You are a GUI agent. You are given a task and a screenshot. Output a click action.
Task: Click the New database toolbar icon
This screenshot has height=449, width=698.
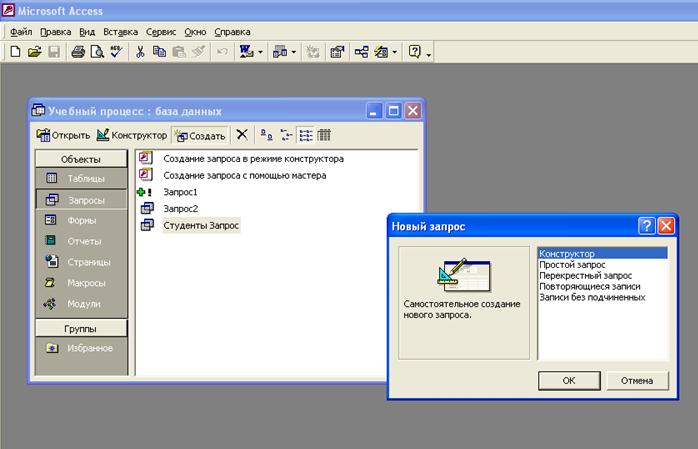(15, 52)
